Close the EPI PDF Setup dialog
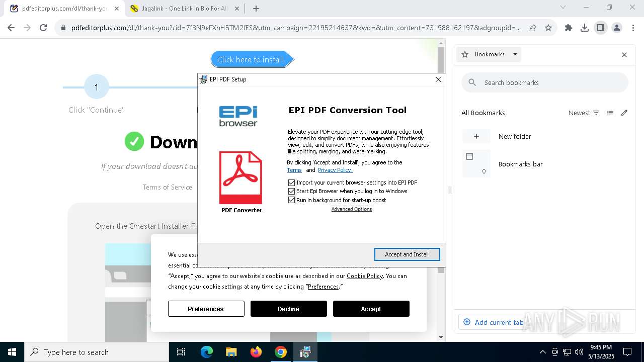644x362 pixels. (x=438, y=79)
